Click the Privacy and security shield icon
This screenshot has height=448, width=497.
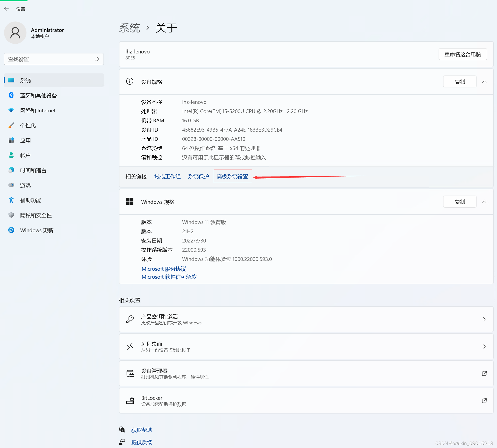click(x=11, y=215)
